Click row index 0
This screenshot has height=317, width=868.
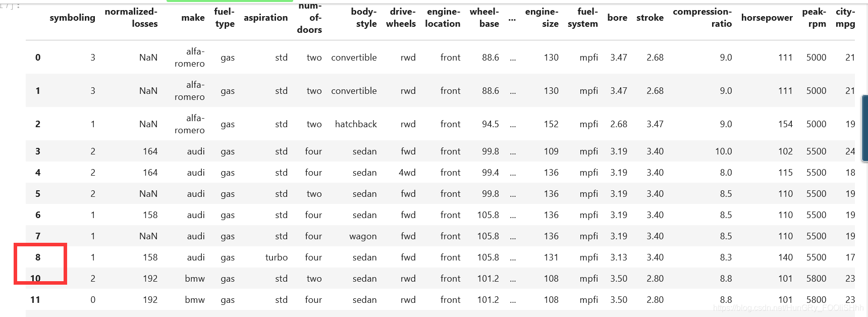(38, 58)
